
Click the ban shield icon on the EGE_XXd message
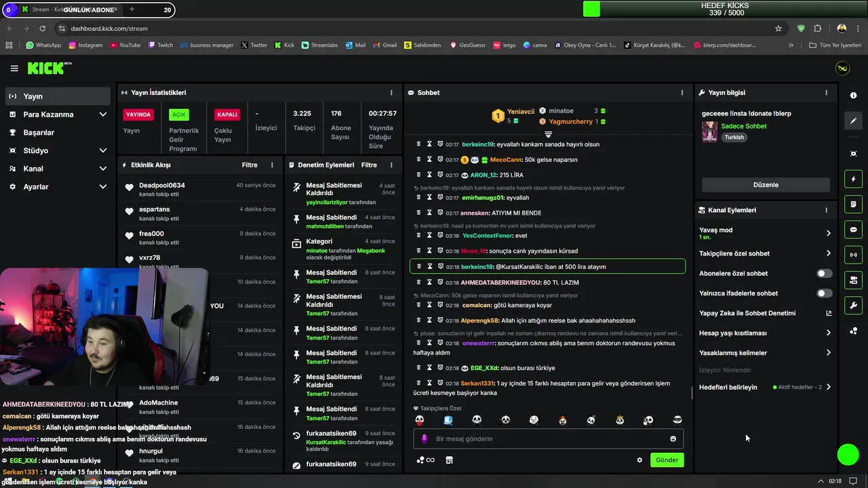[440, 368]
